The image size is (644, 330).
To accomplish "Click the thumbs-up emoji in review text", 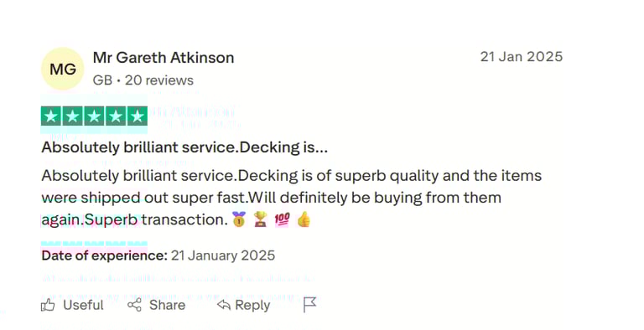I will [x=304, y=219].
